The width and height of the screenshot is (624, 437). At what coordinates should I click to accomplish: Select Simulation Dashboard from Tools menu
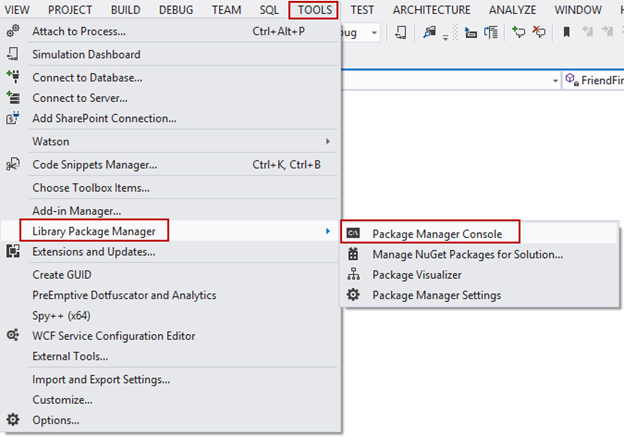point(171,54)
